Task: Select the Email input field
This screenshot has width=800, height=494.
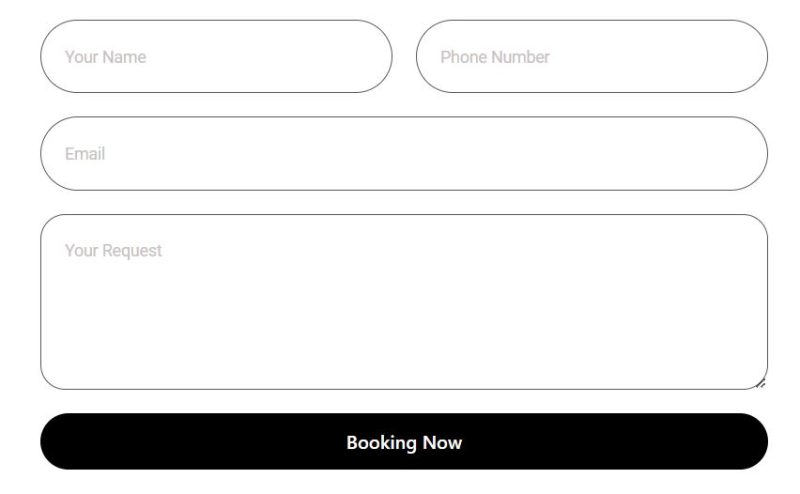Action: pos(404,154)
